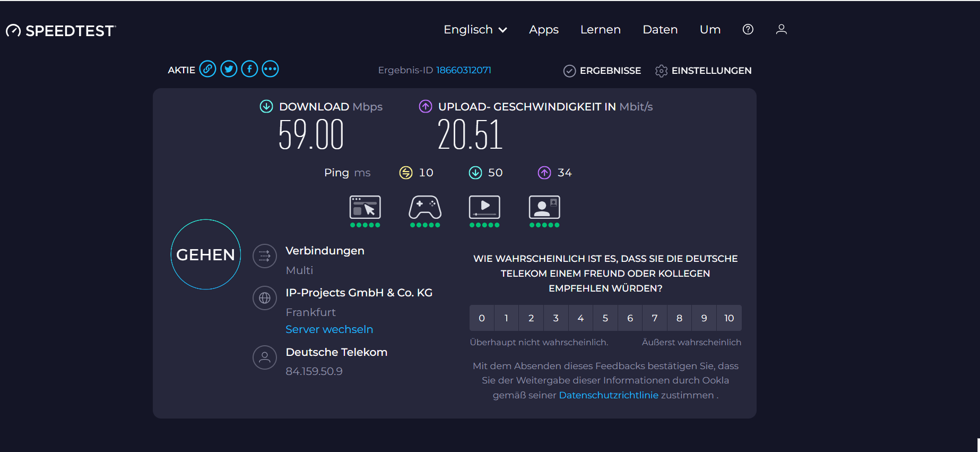
Task: Open the Datenschutzrichtlinie link
Action: (x=609, y=395)
